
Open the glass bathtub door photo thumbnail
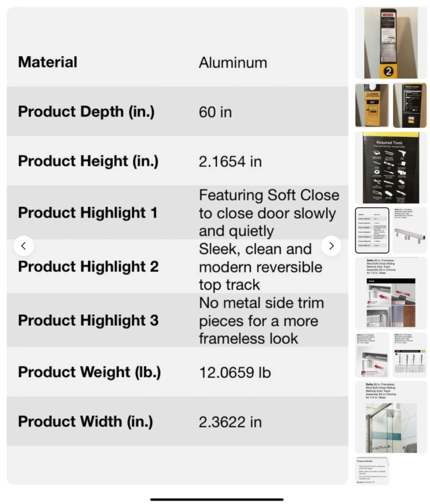pyautogui.click(x=390, y=417)
